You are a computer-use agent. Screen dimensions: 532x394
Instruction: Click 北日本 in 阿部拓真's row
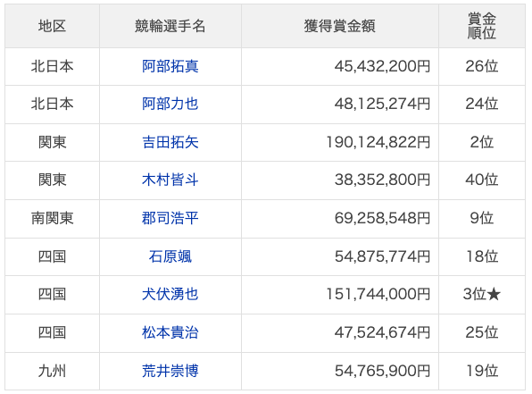pos(52,66)
